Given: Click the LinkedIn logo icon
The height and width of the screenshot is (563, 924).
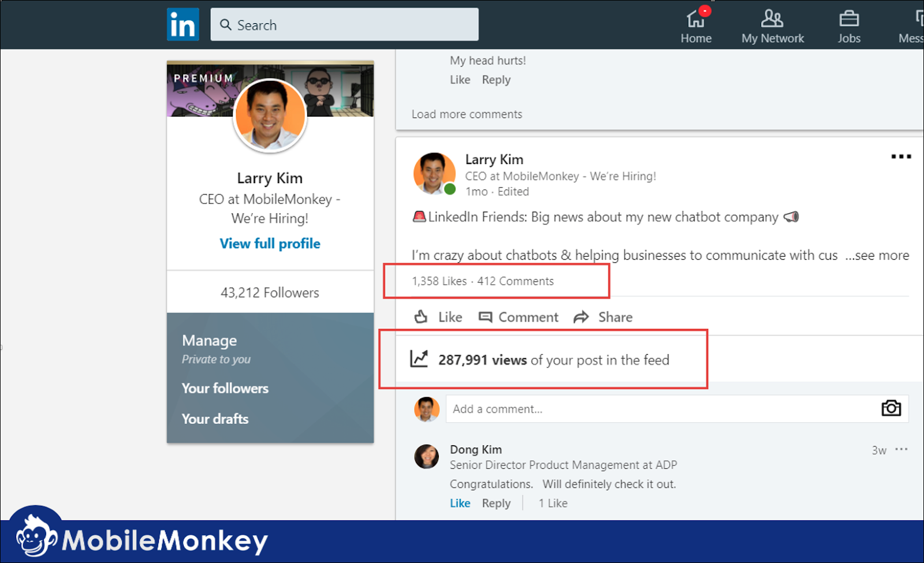Looking at the screenshot, I should coord(183,24).
